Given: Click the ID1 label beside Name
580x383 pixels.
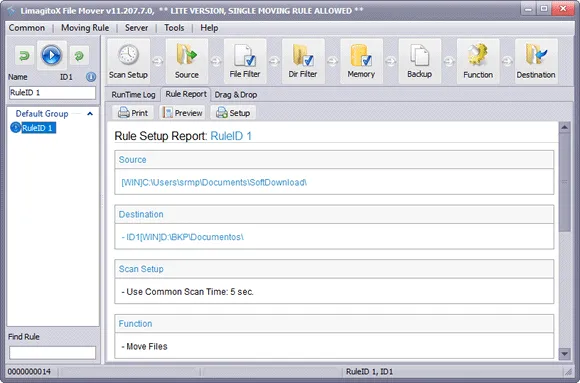Looking at the screenshot, I should 67,77.
